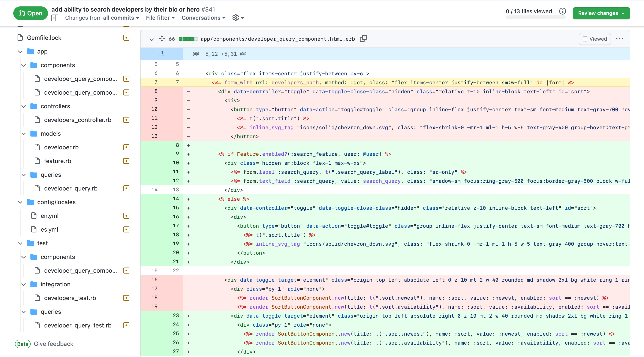Expand all lines icon in file header
The image size is (644, 357).
162,39
